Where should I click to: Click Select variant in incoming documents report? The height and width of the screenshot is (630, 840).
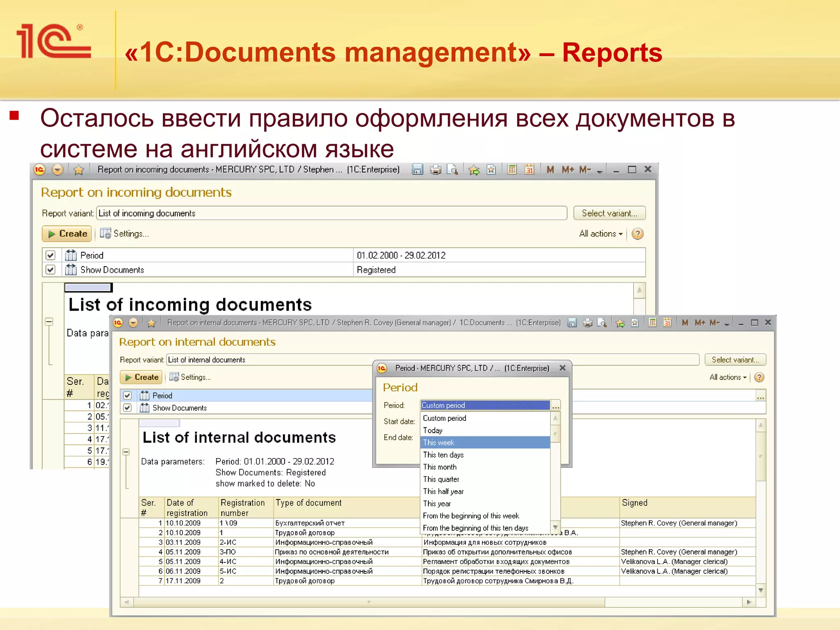609,213
